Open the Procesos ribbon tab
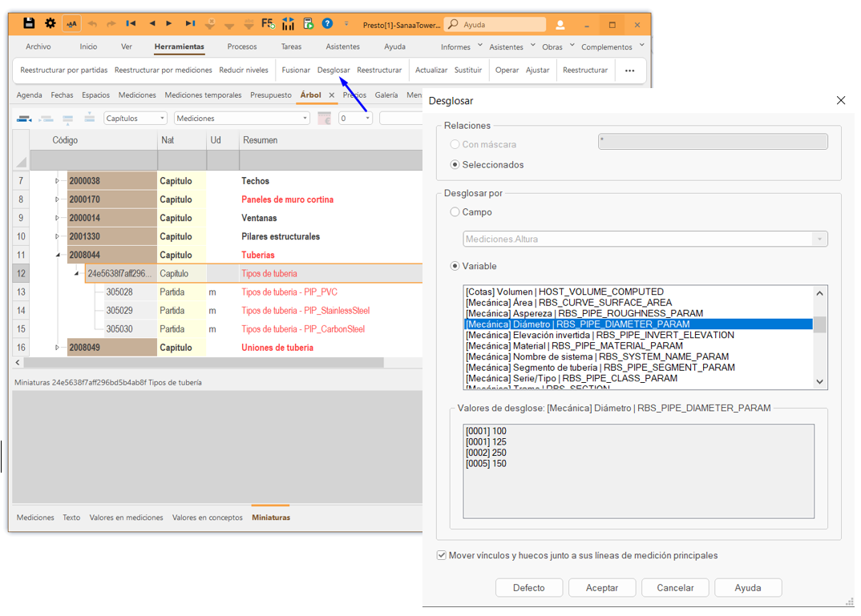The height and width of the screenshot is (616, 861). 242,46
